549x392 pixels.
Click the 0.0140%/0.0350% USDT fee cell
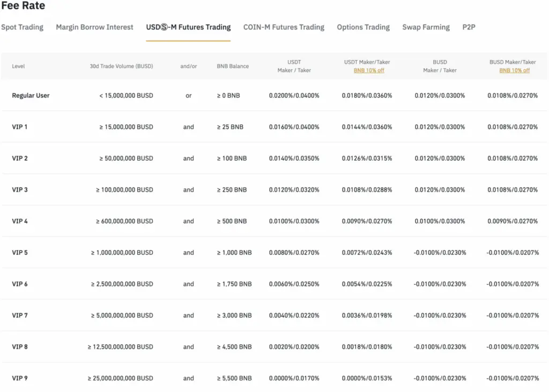click(x=294, y=158)
